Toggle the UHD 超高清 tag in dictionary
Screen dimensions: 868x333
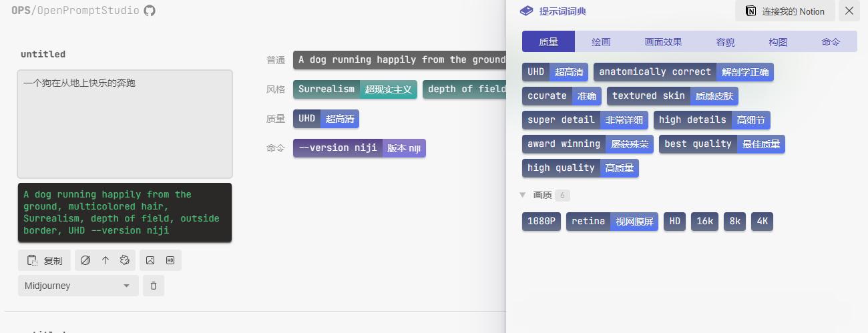[555, 72]
